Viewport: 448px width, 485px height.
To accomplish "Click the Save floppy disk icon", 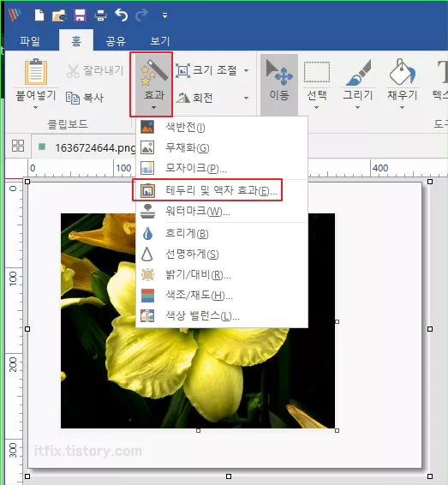I will 80,15.
